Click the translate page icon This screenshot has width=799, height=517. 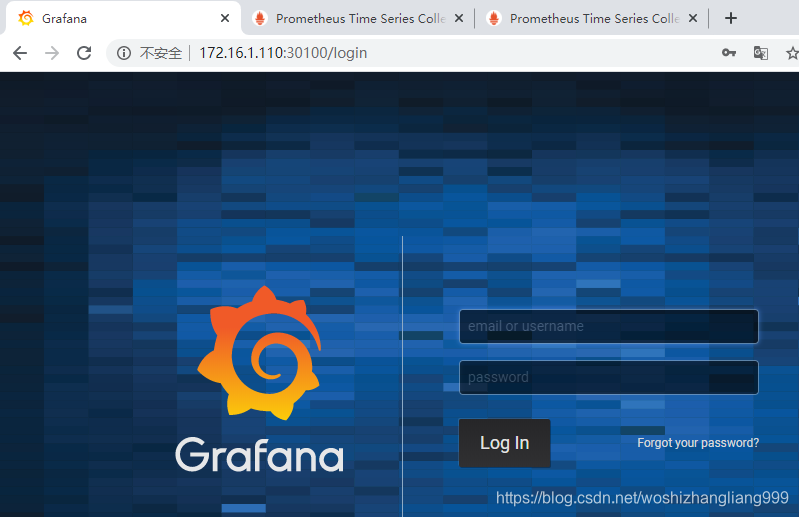pyautogui.click(x=760, y=53)
